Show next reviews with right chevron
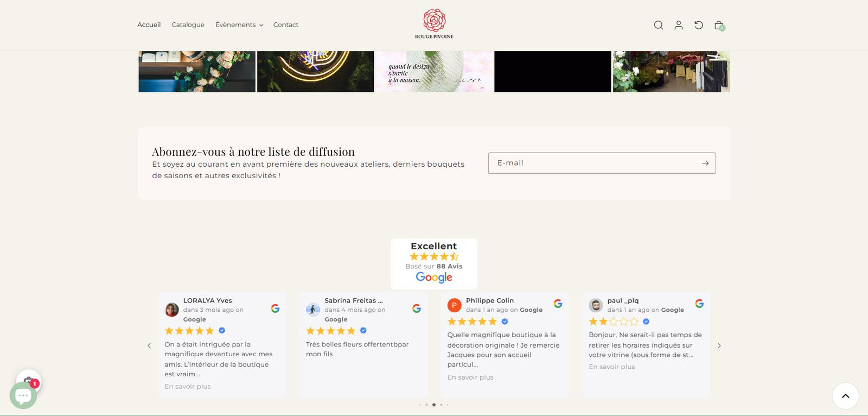868x416 pixels. tap(719, 345)
